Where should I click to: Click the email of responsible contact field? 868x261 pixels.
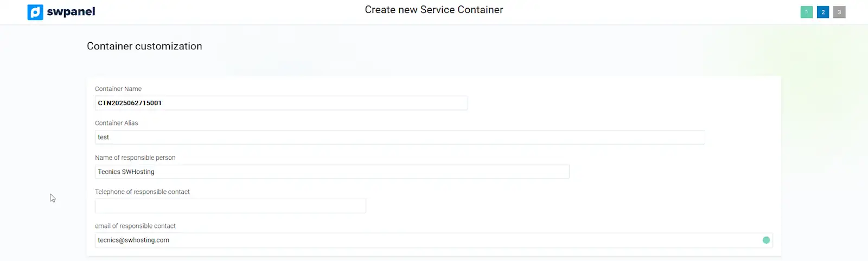(x=429, y=240)
